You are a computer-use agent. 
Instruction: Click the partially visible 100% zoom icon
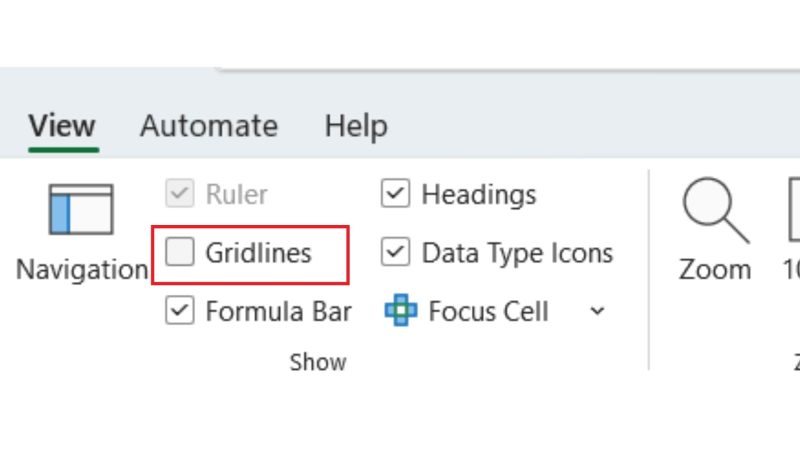[x=794, y=209]
